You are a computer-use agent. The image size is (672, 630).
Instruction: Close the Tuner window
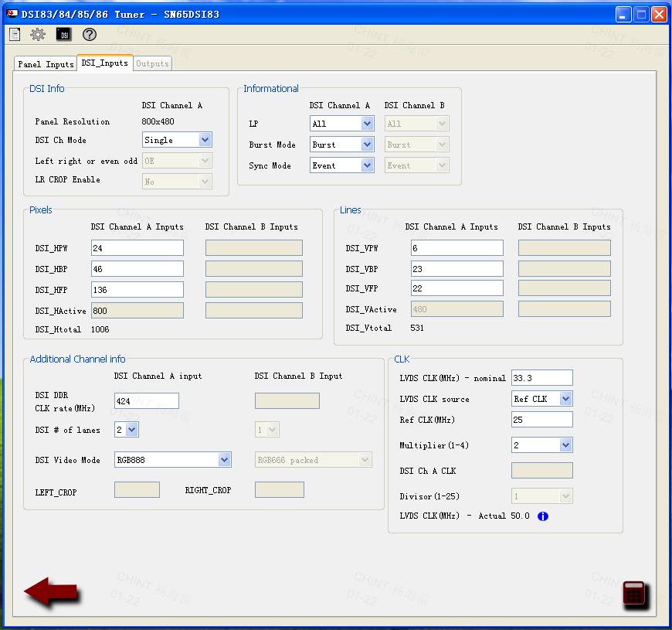659,14
